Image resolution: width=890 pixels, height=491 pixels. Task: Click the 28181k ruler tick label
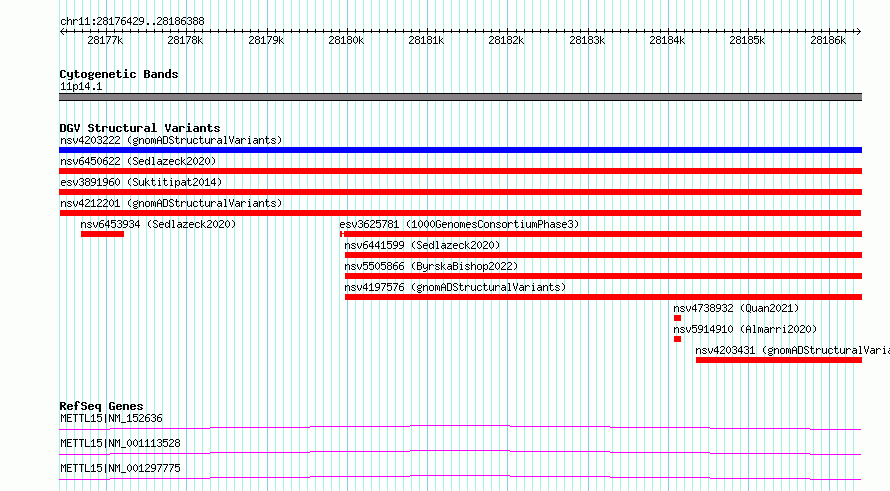click(x=426, y=41)
